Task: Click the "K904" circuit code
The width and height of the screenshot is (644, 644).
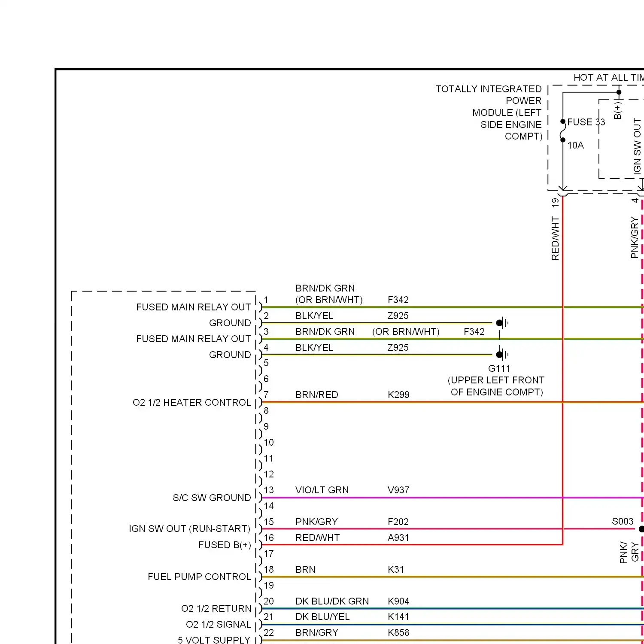Action: [398, 601]
